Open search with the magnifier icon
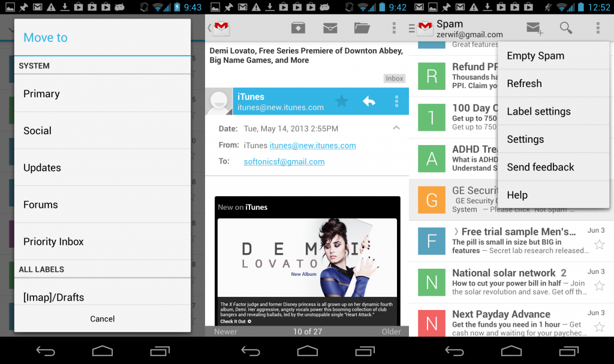The image size is (614, 364). (x=565, y=28)
